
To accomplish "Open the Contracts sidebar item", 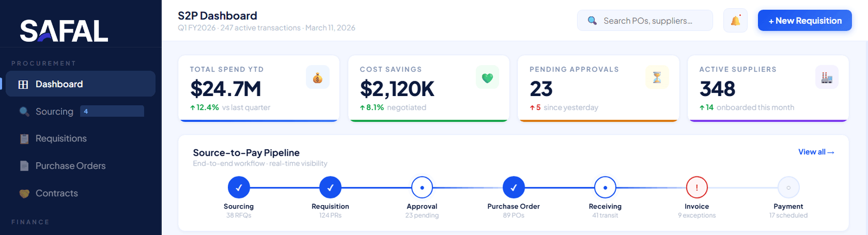I will click(56, 193).
